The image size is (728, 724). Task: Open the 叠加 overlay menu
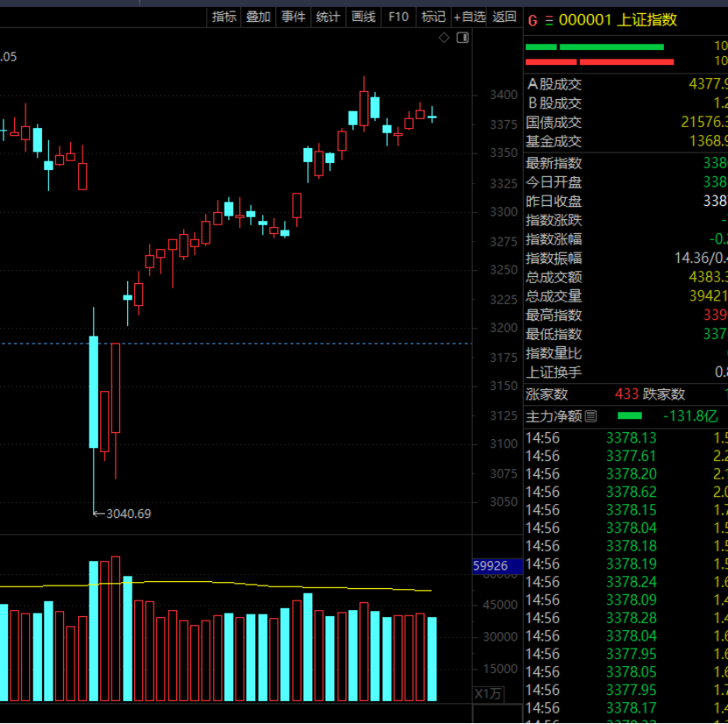coord(258,18)
